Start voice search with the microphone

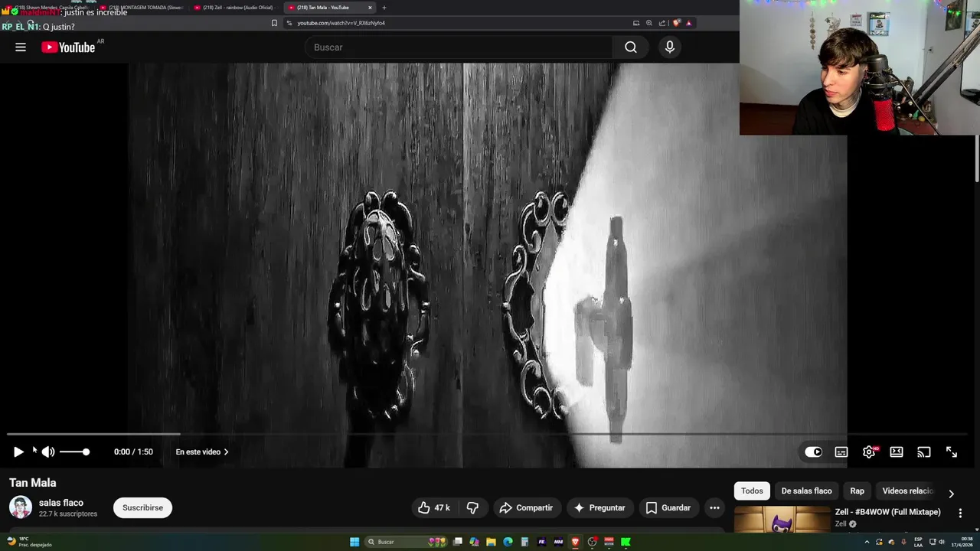coord(670,47)
